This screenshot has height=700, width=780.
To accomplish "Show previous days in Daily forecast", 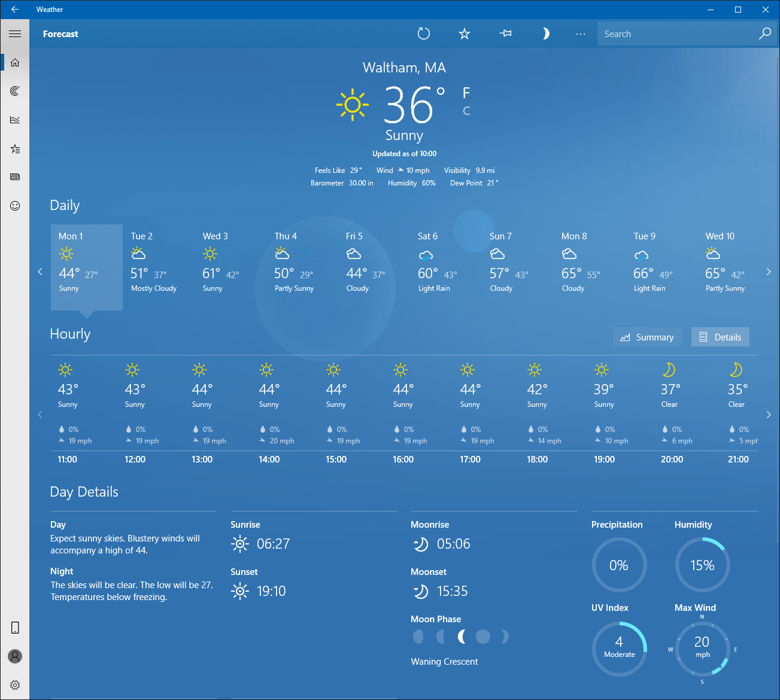I will (40, 272).
